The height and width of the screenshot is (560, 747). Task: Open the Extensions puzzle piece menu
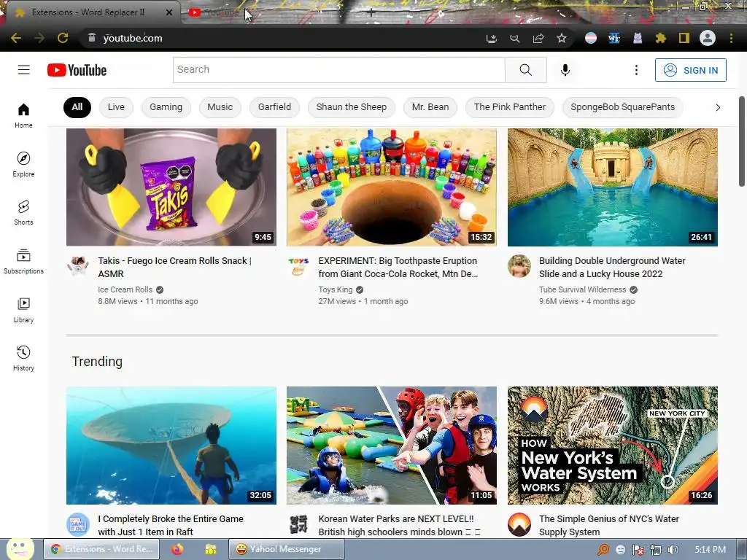661,38
